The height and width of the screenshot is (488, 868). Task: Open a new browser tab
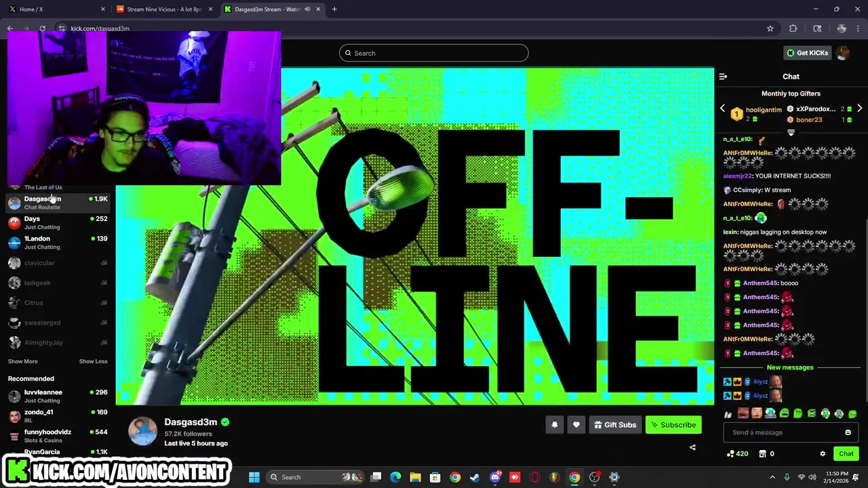click(x=334, y=9)
